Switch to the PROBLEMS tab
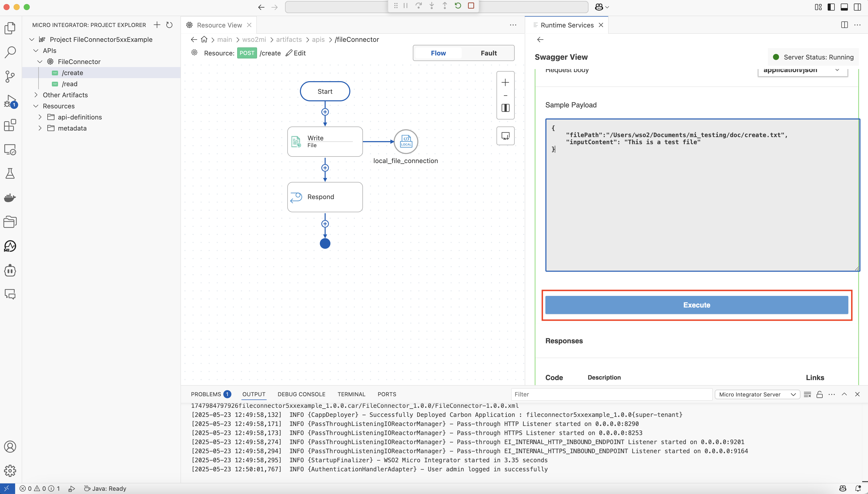The height and width of the screenshot is (494, 868). click(211, 394)
